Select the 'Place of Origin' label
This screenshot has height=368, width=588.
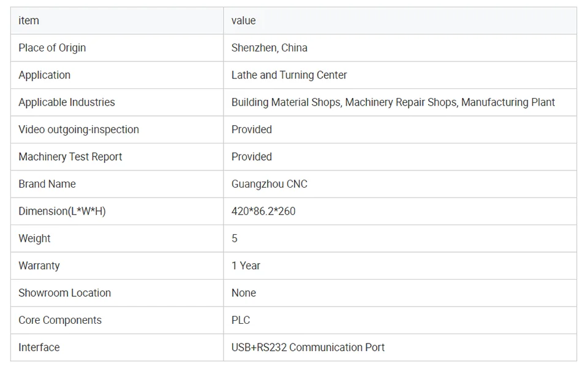[x=52, y=48]
